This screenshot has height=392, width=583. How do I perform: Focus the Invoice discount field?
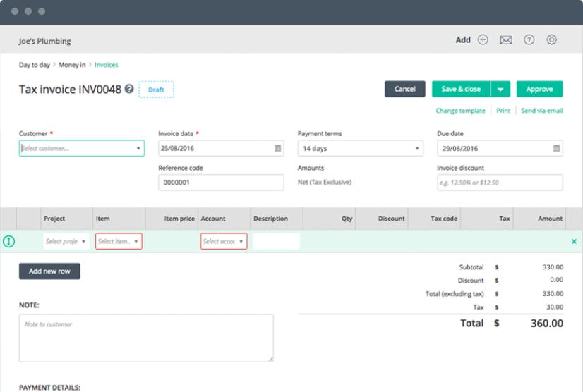click(500, 183)
